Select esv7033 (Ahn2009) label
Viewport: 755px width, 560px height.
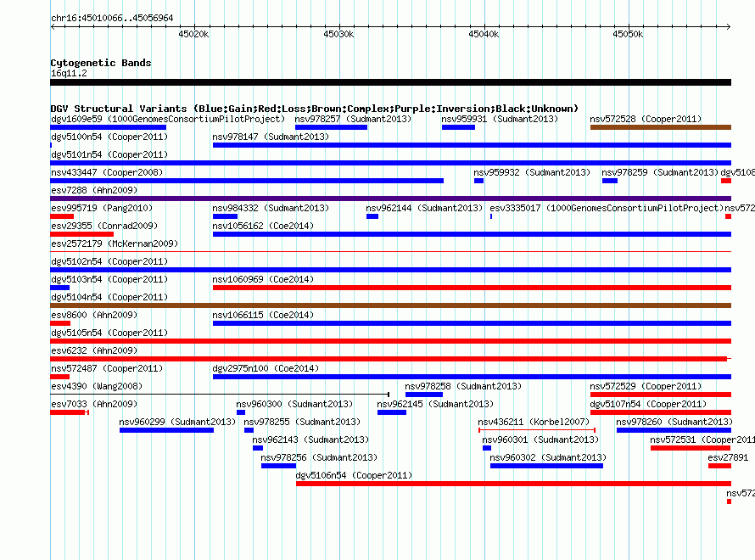(94, 404)
